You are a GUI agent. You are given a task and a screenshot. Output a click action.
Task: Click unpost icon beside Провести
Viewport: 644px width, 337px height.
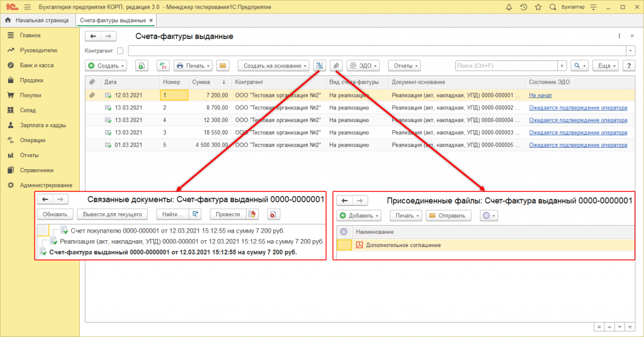coord(252,214)
